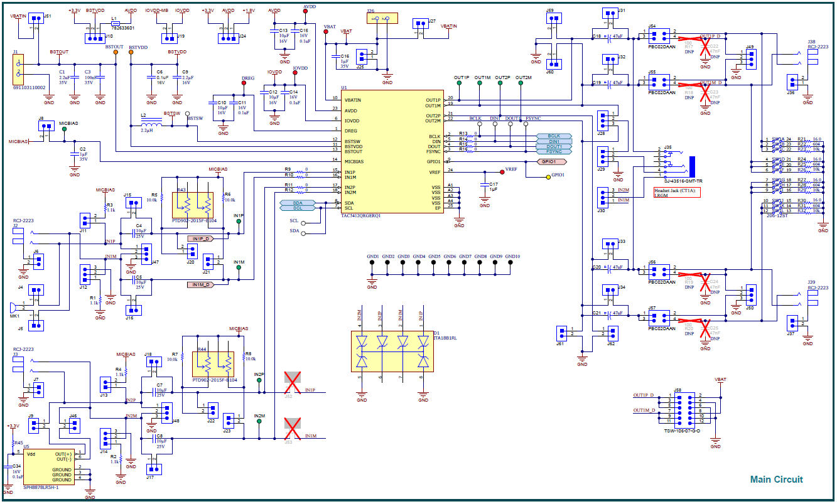Select the J1 connector symbol 691103110002

tap(18, 69)
